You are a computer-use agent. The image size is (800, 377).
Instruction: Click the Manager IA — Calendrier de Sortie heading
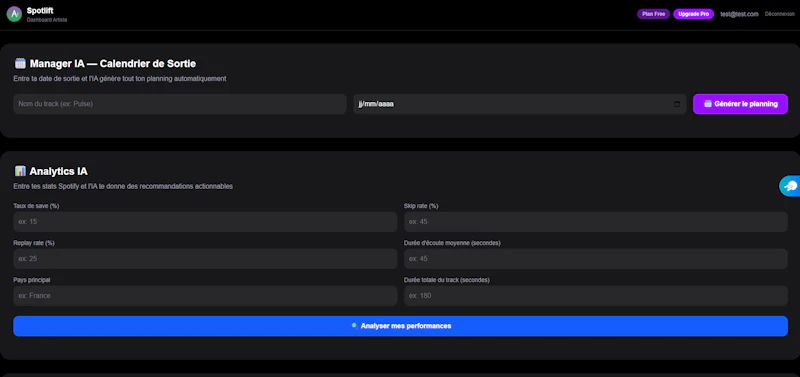coord(113,64)
